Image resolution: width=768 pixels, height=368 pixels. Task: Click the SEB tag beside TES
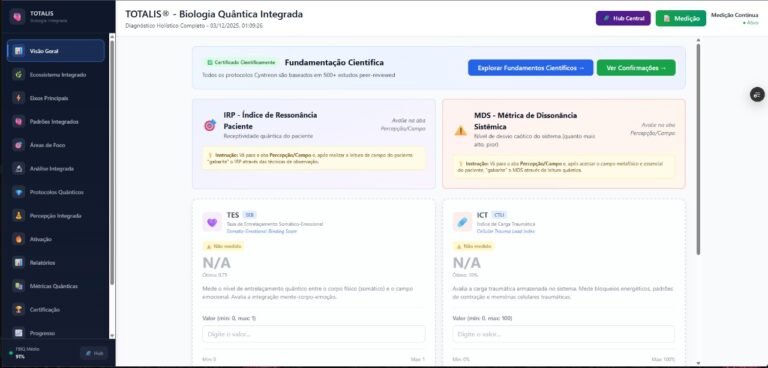(250, 215)
